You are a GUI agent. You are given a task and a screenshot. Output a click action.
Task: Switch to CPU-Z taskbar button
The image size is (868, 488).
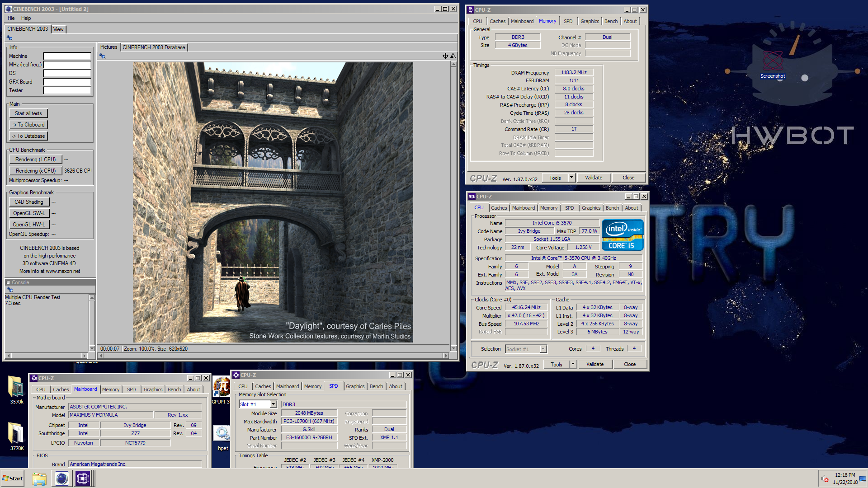(83, 479)
